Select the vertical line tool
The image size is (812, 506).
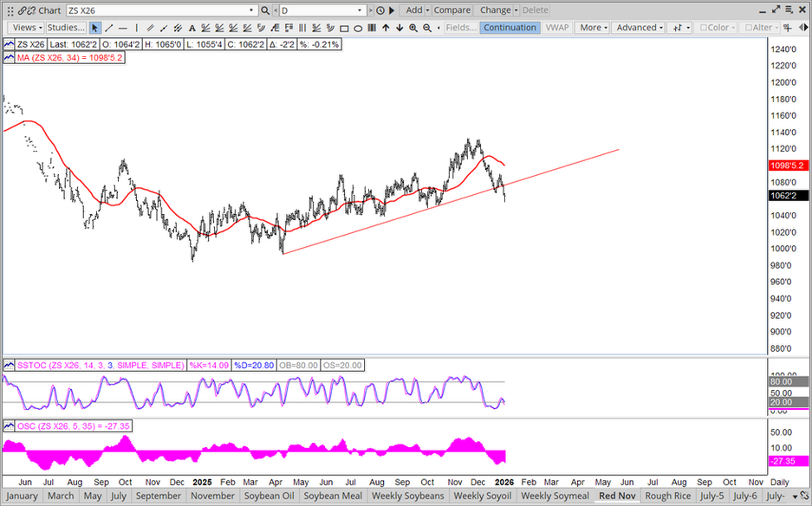point(137,28)
